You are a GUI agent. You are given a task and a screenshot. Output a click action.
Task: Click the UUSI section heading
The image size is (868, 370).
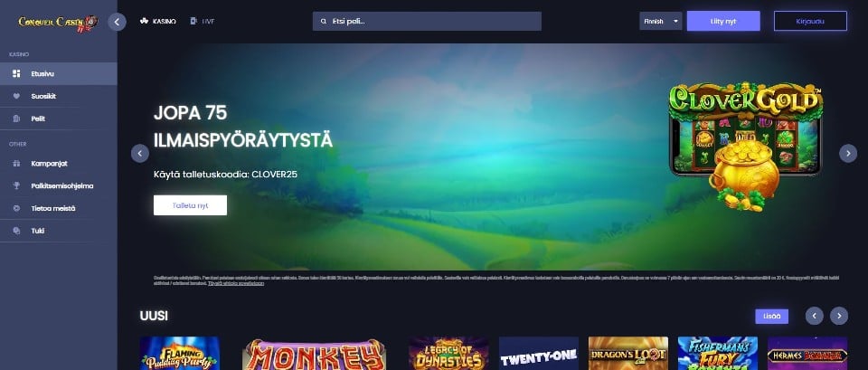pos(154,317)
